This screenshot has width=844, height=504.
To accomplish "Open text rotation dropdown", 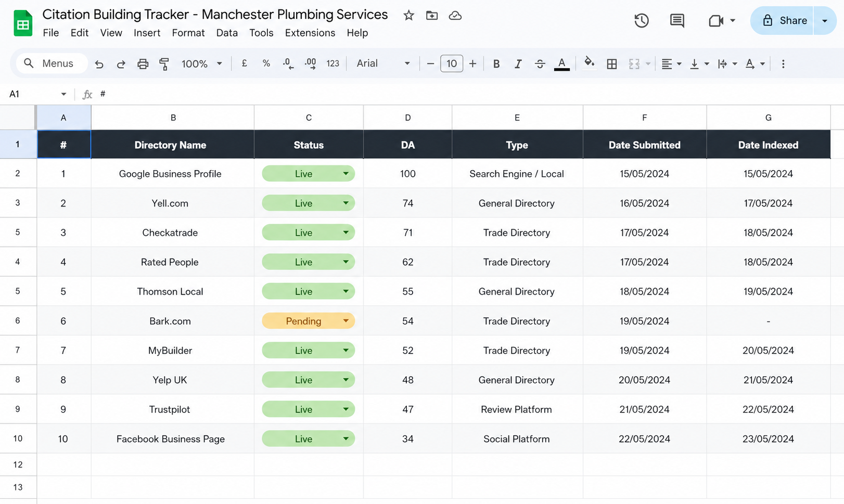I will point(755,63).
